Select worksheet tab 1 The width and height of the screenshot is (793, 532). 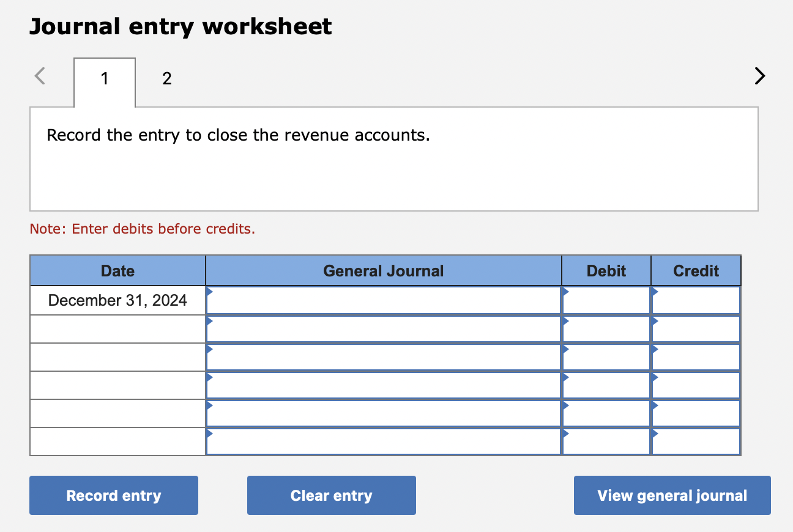click(x=104, y=78)
